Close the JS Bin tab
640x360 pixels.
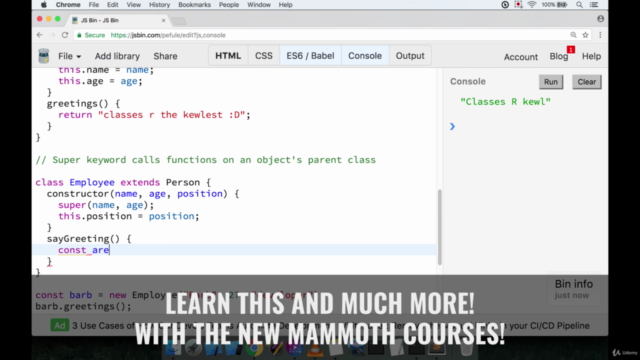[164, 20]
